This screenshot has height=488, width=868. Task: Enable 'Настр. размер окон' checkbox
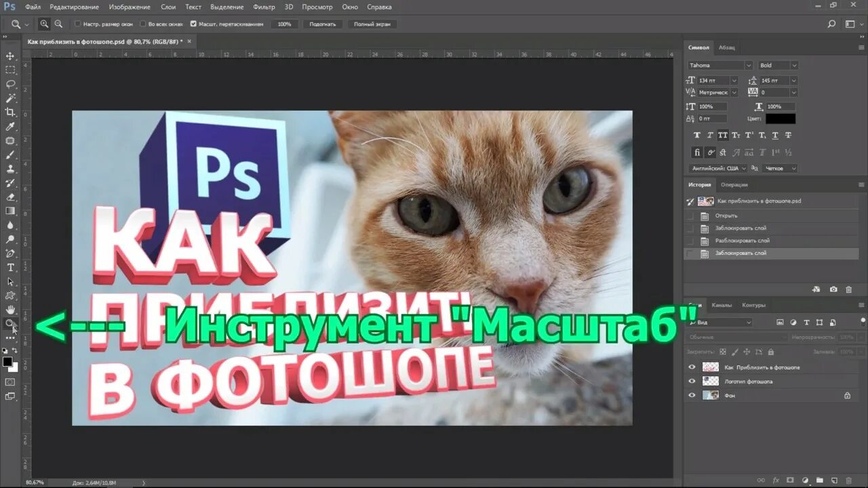coord(77,24)
